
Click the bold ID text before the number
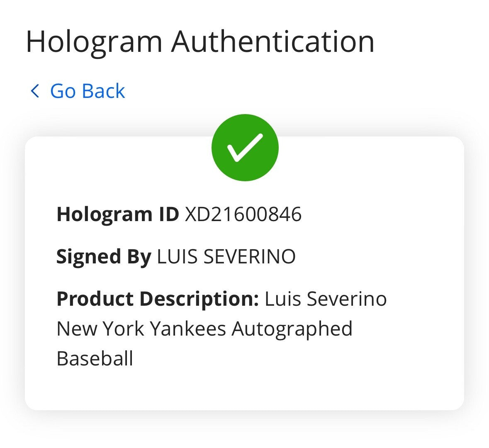click(168, 214)
